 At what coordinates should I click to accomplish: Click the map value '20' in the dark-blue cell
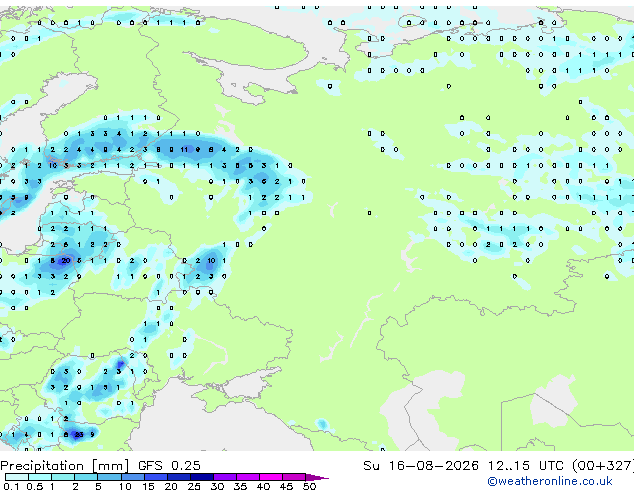66,261
